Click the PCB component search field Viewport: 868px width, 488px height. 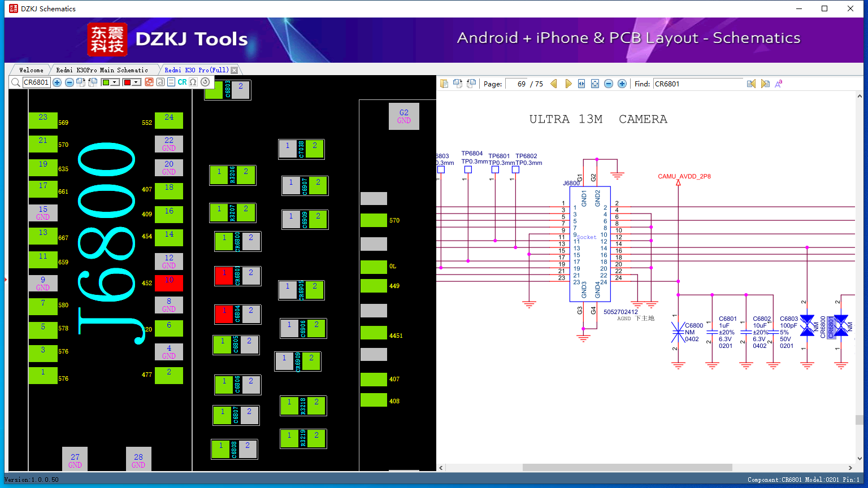(x=36, y=82)
